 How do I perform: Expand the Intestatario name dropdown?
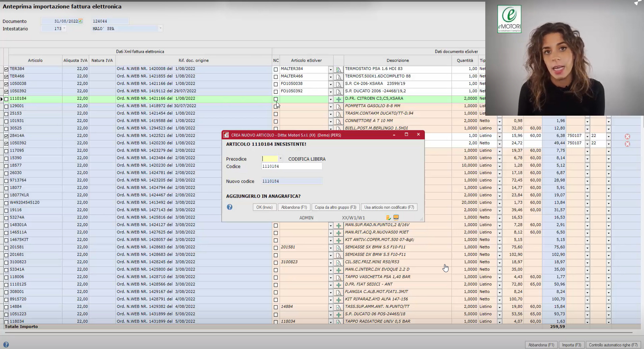click(160, 29)
